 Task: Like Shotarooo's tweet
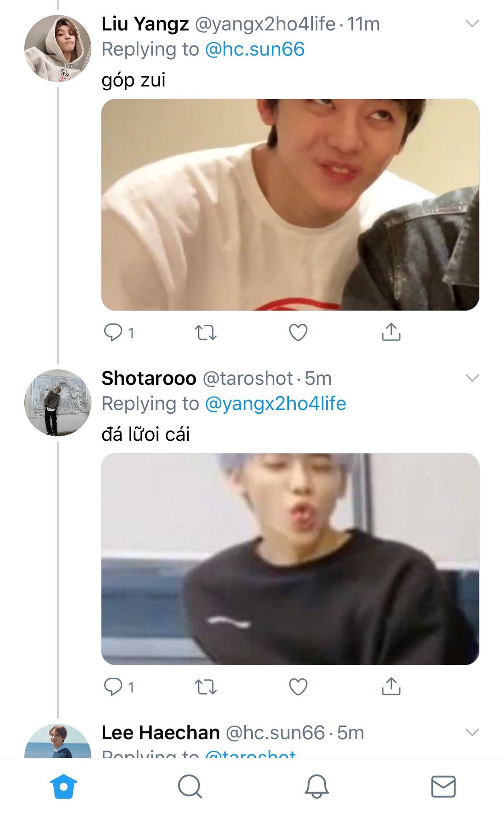pyautogui.click(x=298, y=687)
